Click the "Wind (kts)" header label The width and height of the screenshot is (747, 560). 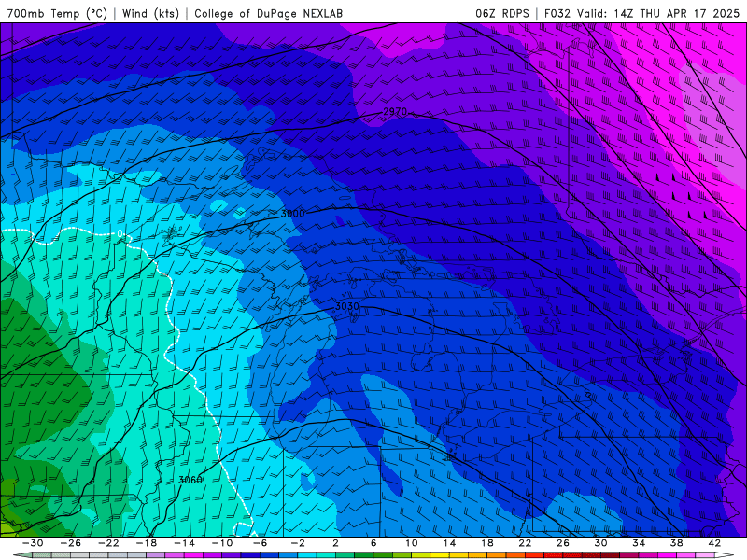tap(150, 13)
